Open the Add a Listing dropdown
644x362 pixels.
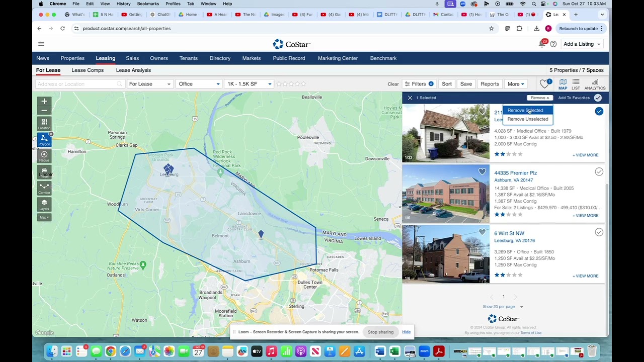click(x=582, y=44)
